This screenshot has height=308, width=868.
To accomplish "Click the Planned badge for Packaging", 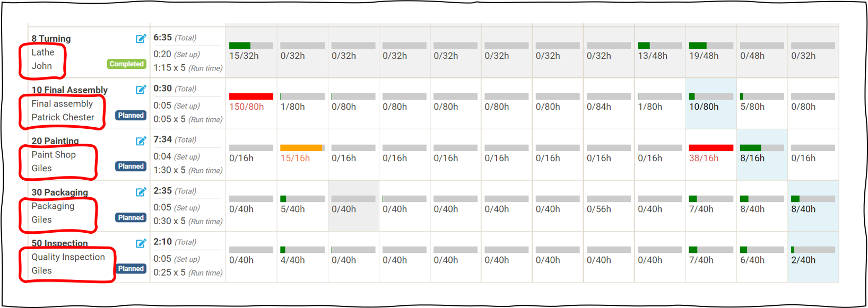I will tap(131, 217).
